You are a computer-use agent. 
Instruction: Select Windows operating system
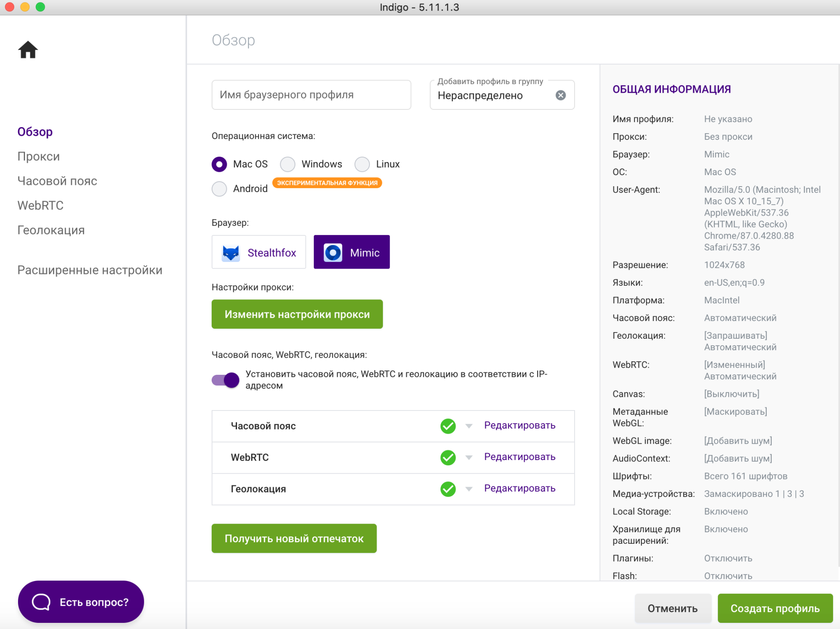point(288,164)
